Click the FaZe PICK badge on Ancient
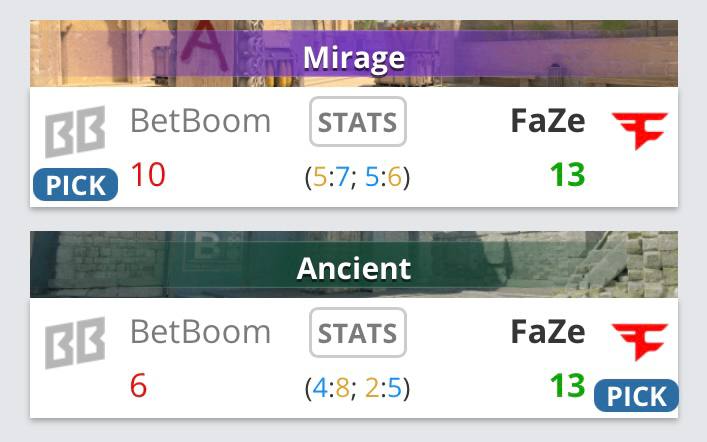Screen dimensions: 707x442 pos(636,396)
